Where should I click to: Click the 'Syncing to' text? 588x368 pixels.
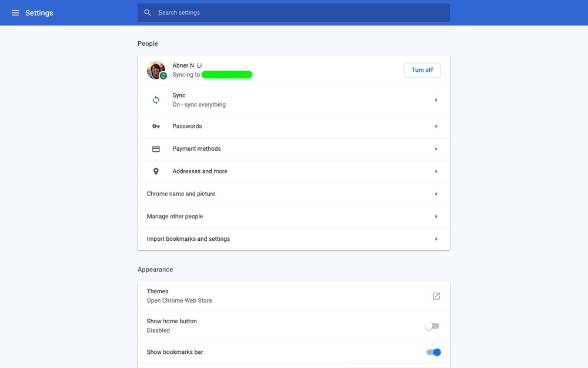point(186,75)
